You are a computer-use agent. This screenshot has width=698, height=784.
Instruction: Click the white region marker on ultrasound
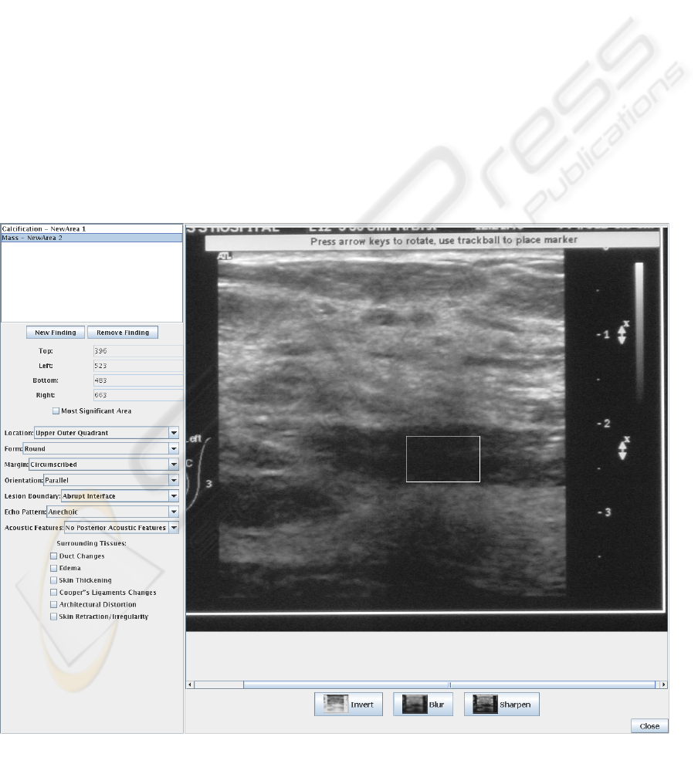(x=442, y=458)
